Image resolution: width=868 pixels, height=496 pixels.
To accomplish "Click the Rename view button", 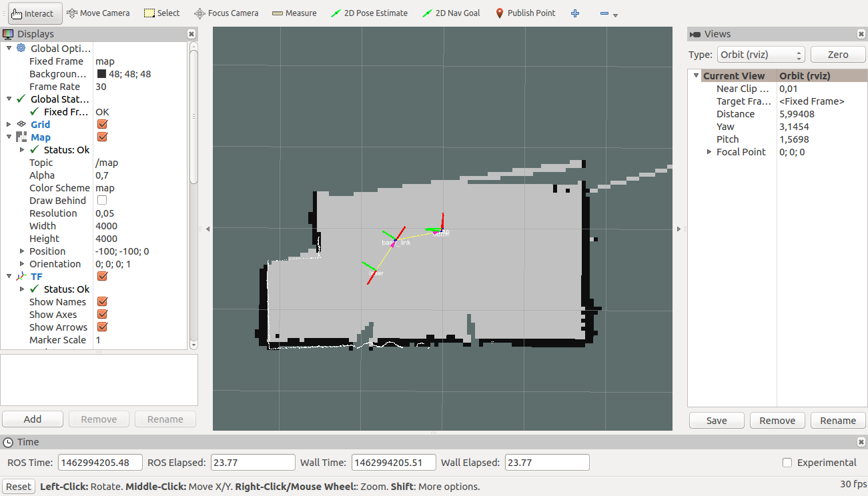I will click(838, 421).
